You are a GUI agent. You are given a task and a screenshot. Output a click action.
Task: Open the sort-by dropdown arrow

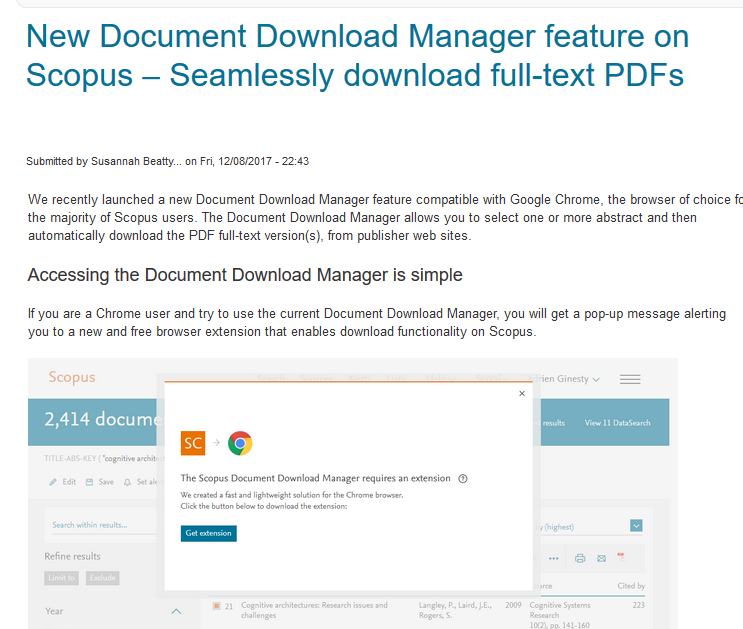pos(636,525)
